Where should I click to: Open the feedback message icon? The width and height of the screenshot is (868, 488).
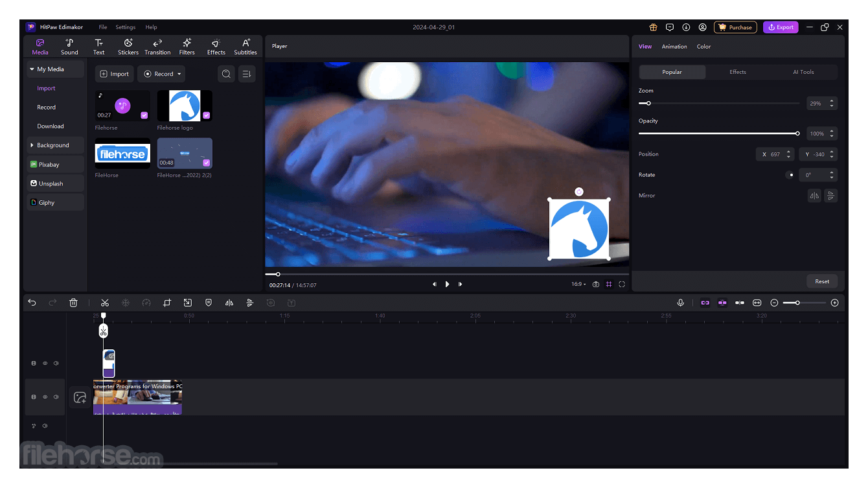pyautogui.click(x=670, y=27)
